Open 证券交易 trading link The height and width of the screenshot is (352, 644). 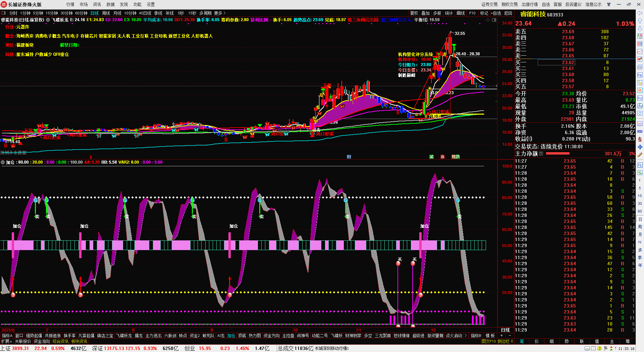point(490,4)
